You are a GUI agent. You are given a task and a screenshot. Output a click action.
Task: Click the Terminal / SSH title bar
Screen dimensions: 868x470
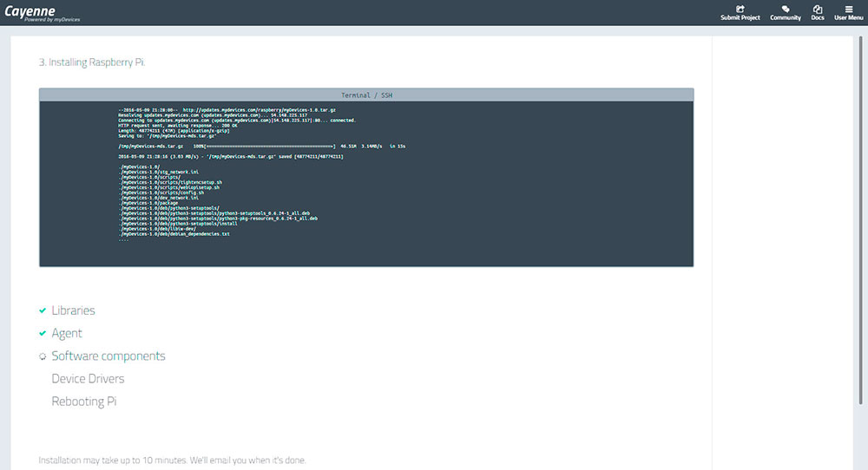366,95
